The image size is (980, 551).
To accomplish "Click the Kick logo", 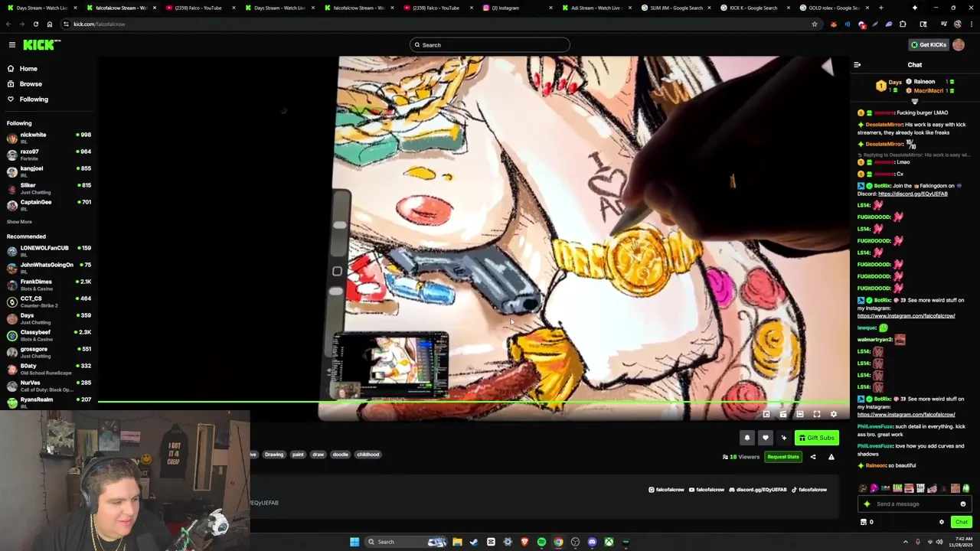I will click(41, 45).
